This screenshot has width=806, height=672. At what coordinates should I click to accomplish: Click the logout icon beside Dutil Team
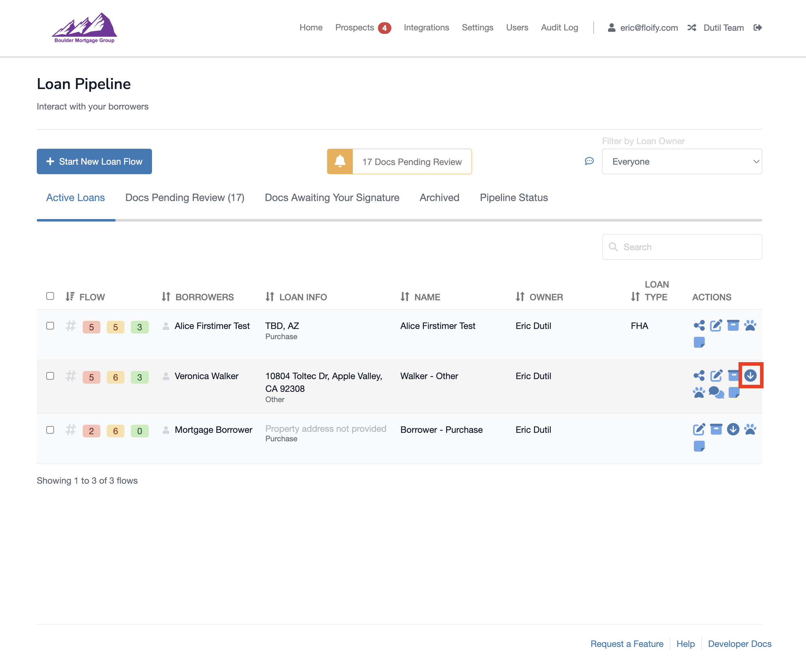[758, 28]
